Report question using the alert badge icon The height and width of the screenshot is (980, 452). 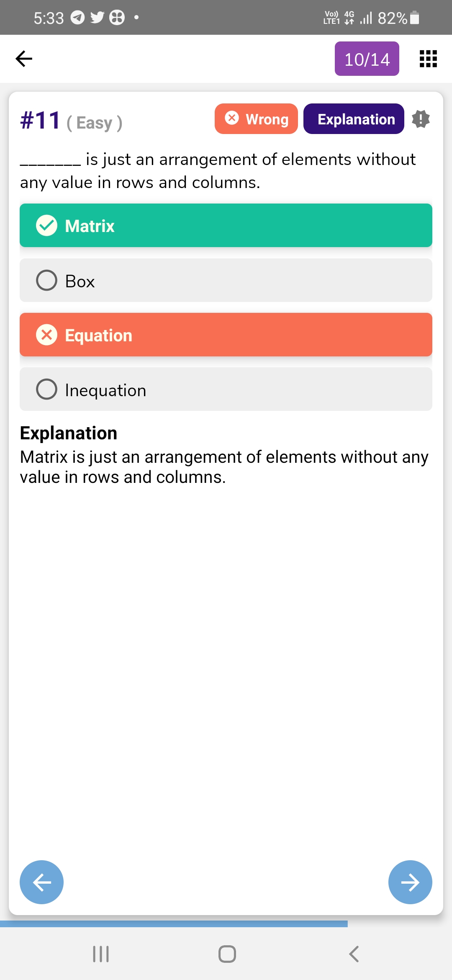coord(421,119)
